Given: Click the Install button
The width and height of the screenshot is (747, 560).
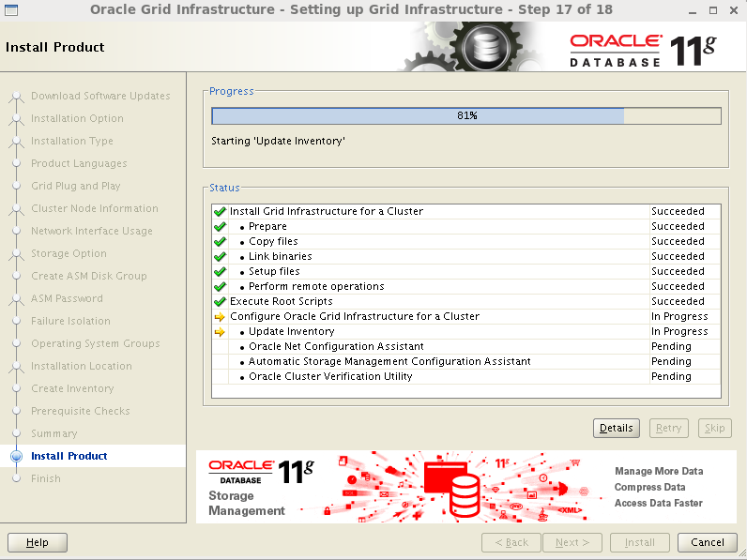Looking at the screenshot, I should coord(640,542).
